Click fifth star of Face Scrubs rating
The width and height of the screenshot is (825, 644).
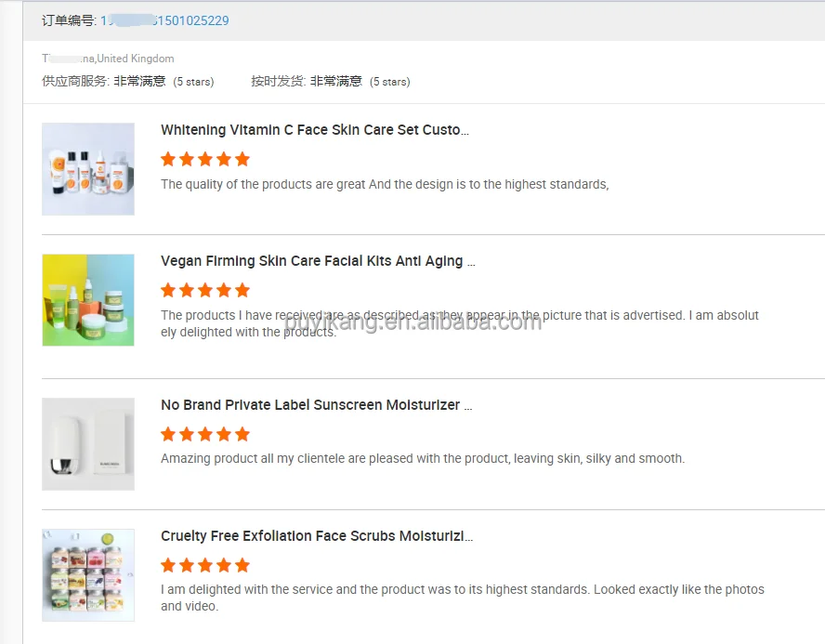(242, 565)
